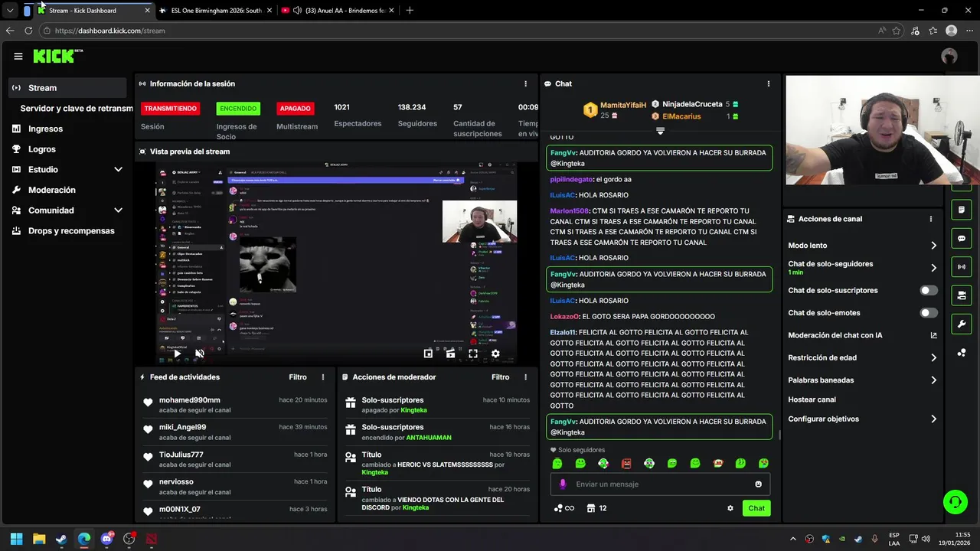Click the clip icon in preview controls
Screen dimensions: 980x551
click(x=450, y=354)
